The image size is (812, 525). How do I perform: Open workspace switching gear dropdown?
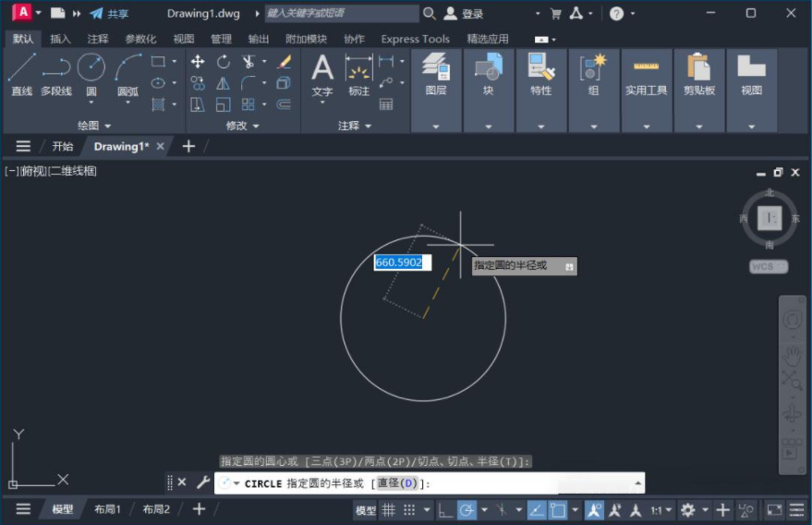pos(706,510)
